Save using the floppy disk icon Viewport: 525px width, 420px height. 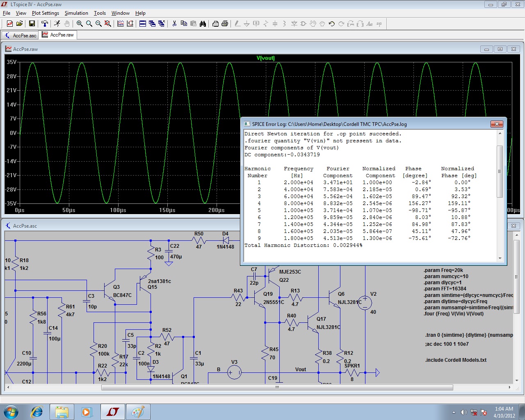click(x=32, y=24)
